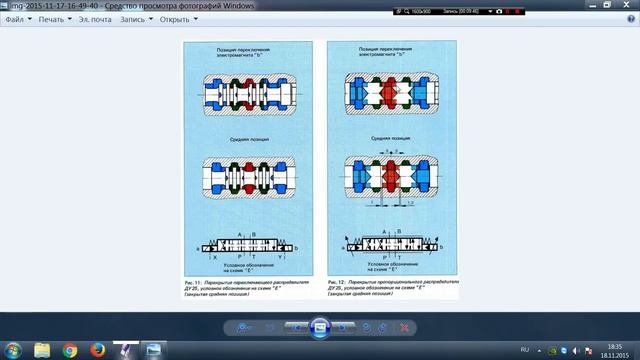Click the actual size fit-to-window button
This screenshot has width=640, height=360.
270,328
